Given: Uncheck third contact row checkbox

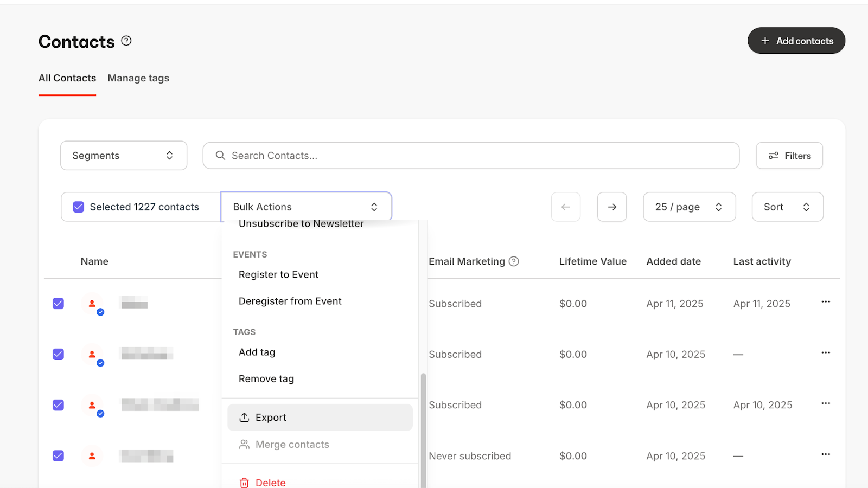Looking at the screenshot, I should [x=58, y=405].
